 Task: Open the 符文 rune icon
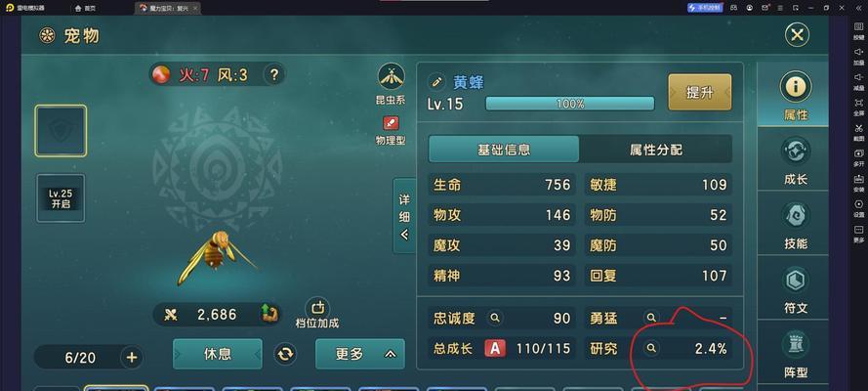[796, 281]
